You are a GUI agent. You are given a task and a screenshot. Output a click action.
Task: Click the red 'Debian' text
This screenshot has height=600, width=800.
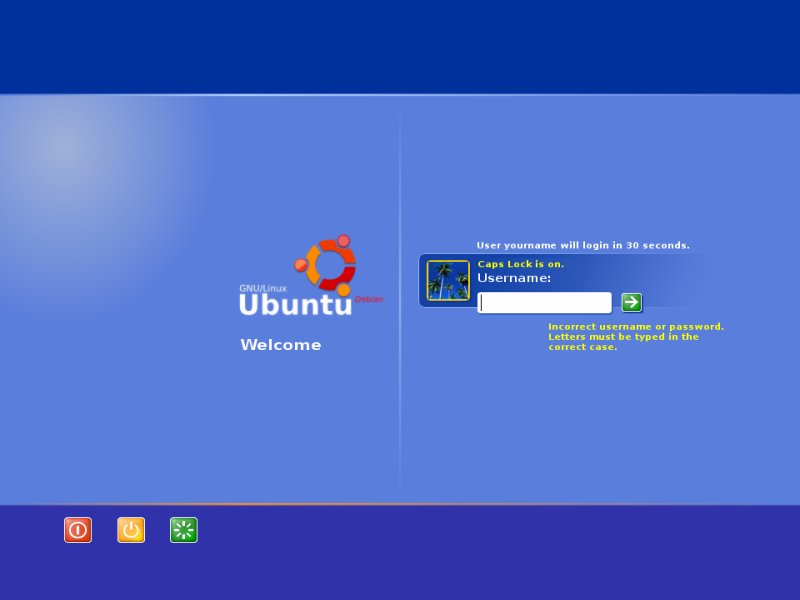[369, 299]
